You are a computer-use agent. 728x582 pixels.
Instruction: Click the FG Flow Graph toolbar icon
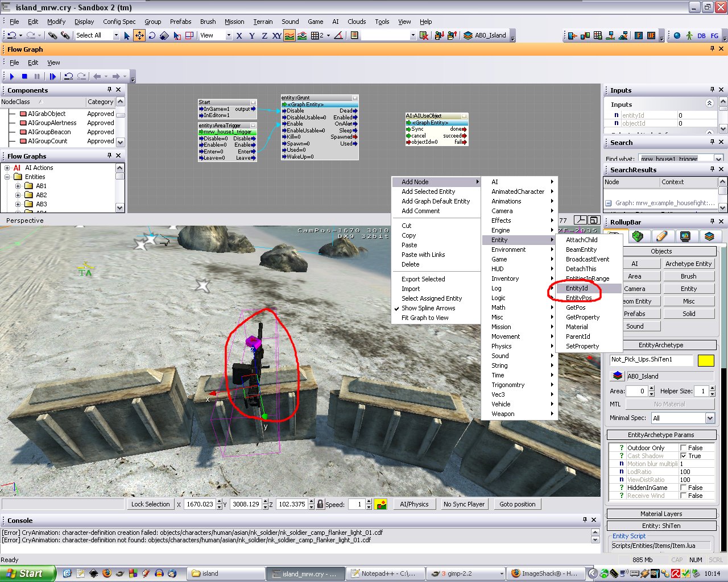(714, 35)
